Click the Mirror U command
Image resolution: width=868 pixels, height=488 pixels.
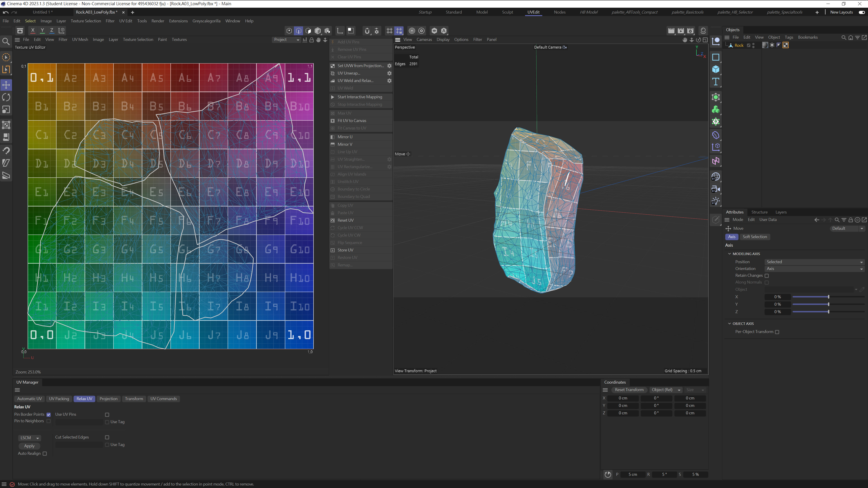[345, 137]
